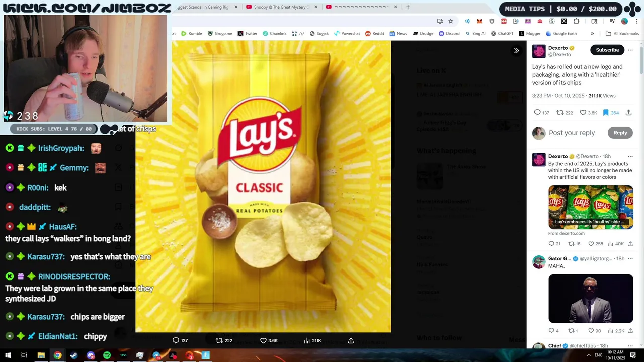Open Task View on the taskbar
The width and height of the screenshot is (644, 362).
pos(24,355)
